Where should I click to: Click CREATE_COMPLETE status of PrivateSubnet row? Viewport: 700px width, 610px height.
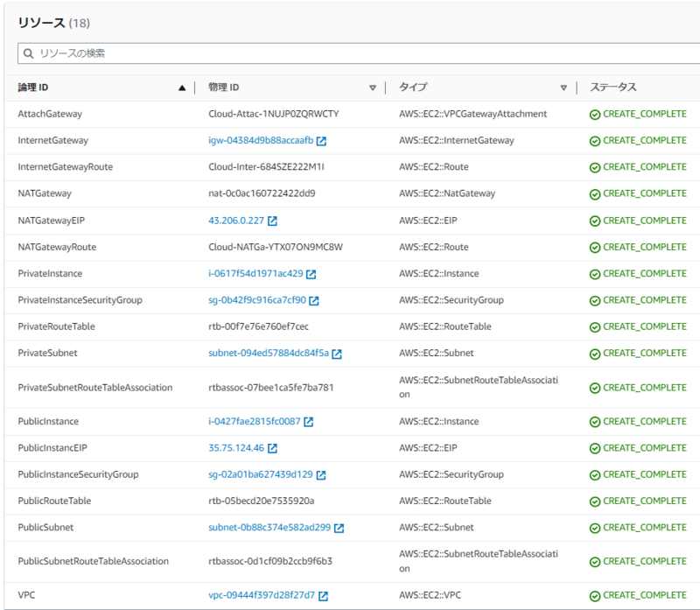point(645,353)
